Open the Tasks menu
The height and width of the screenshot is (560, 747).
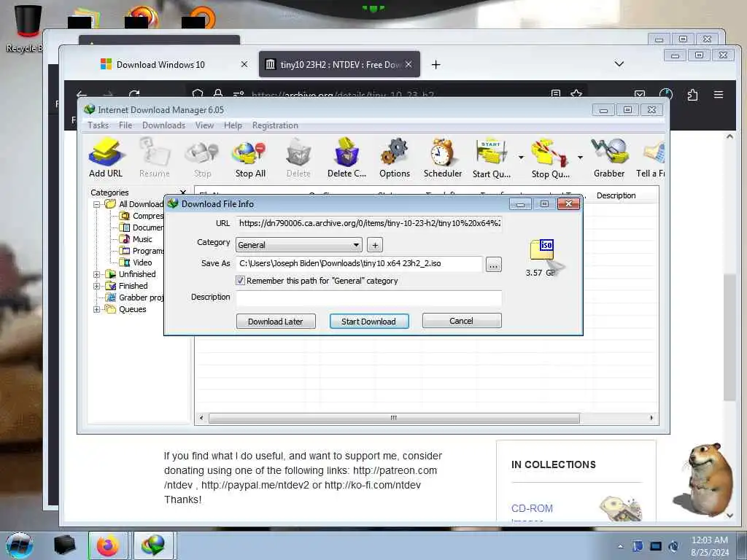(x=98, y=125)
